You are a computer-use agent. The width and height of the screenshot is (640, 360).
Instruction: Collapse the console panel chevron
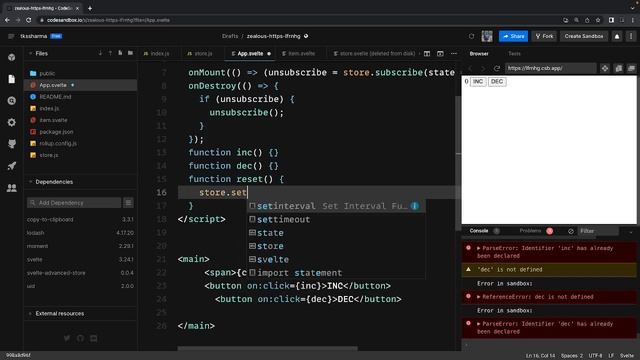coord(631,231)
